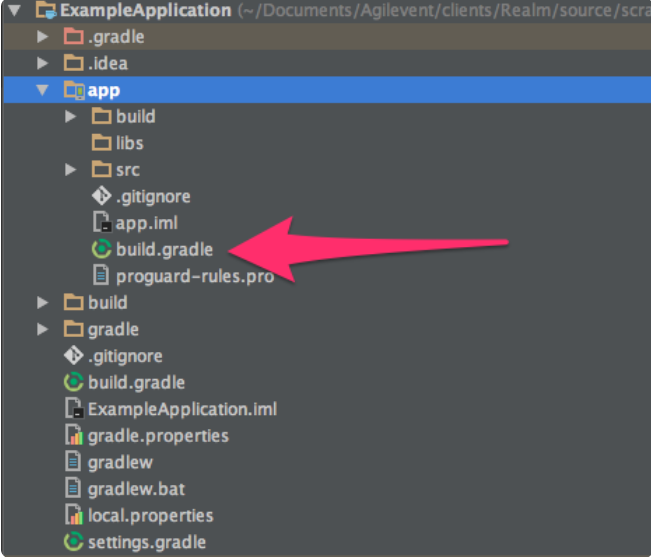The image size is (651, 557).
Task: Click the app.iml file icon
Action: point(102,222)
